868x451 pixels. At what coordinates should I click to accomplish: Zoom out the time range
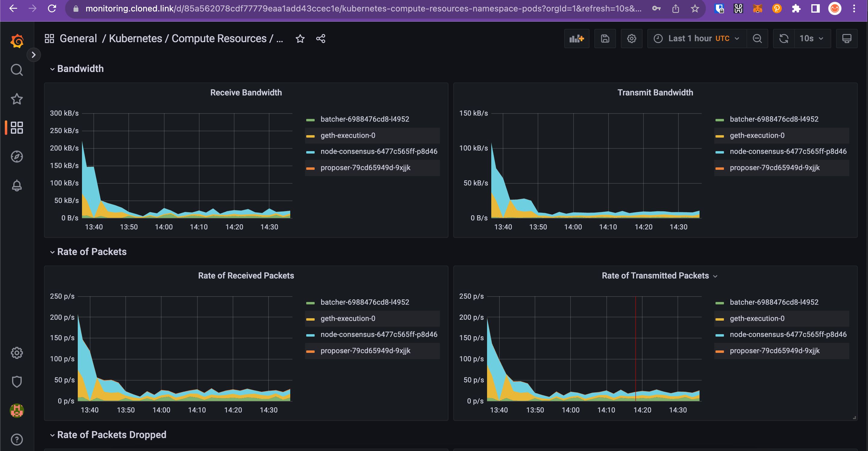pyautogui.click(x=757, y=39)
